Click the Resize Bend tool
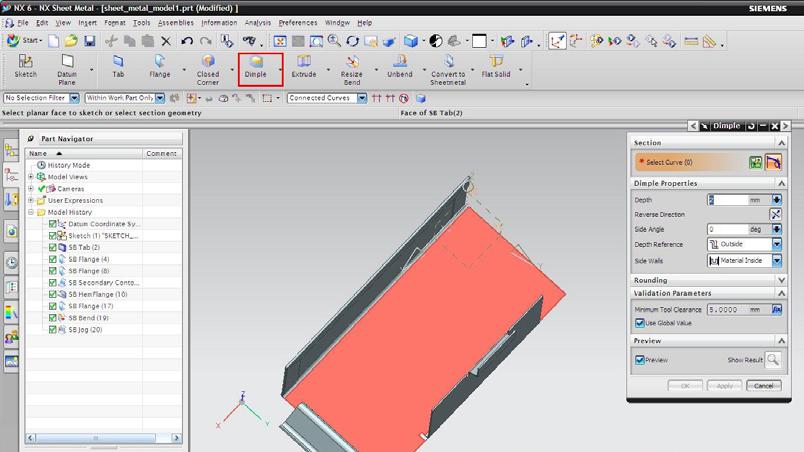Viewport: 804px width, 452px height. pos(352,70)
